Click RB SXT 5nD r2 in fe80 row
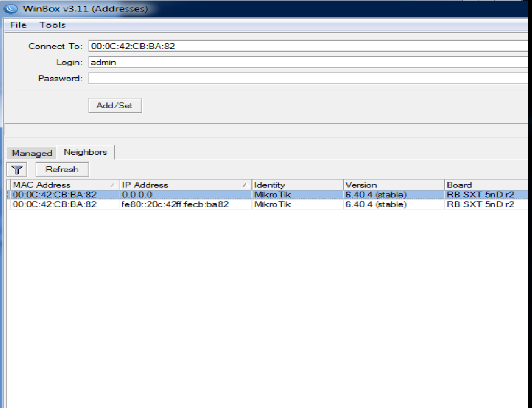Screen dimensions: 532x408 pos(480,204)
